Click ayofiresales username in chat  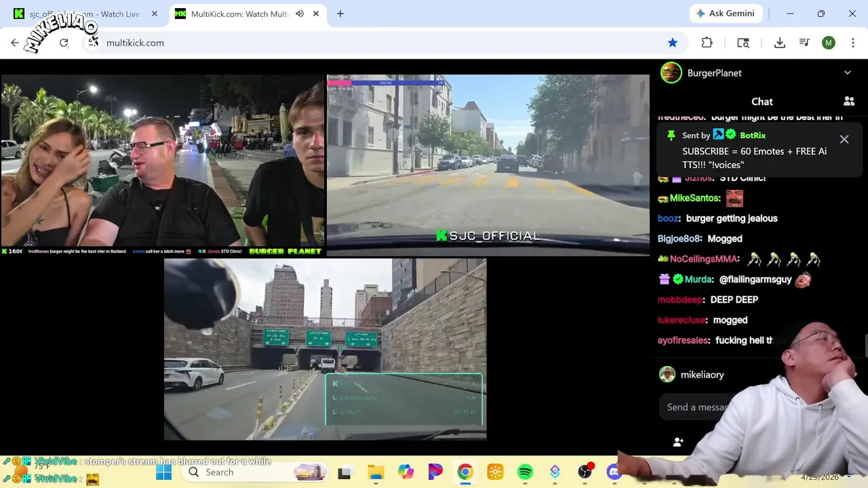[684, 340]
